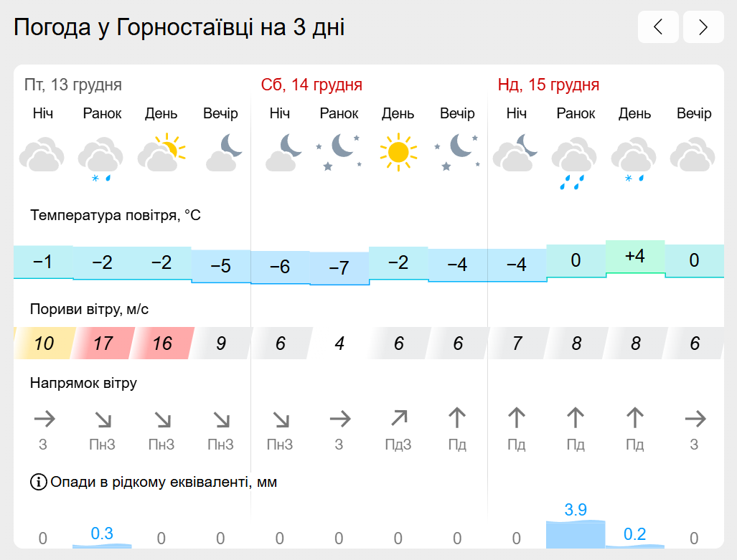Open the Нд, 15 грудня date heading
This screenshot has width=737, height=560.
tap(548, 85)
